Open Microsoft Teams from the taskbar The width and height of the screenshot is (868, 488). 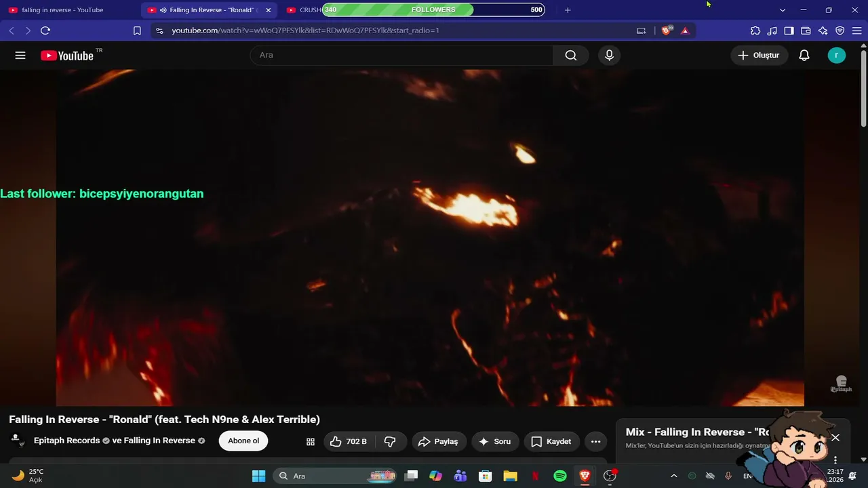pyautogui.click(x=460, y=476)
